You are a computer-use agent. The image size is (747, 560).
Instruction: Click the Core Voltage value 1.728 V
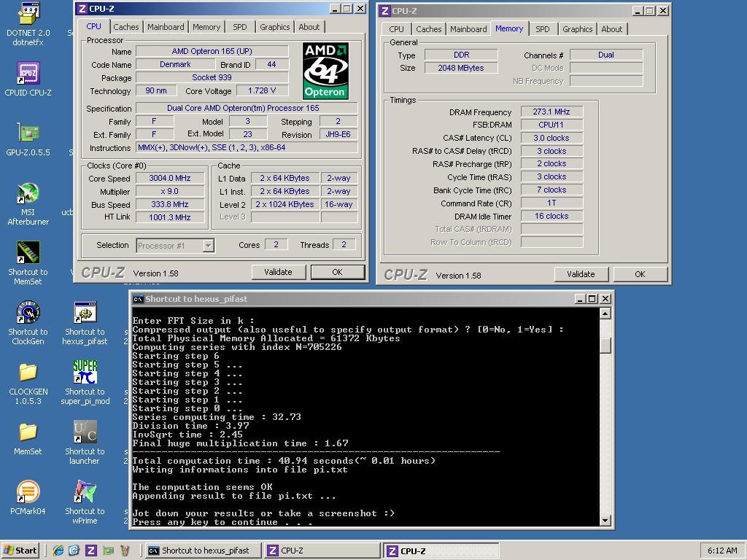(262, 90)
